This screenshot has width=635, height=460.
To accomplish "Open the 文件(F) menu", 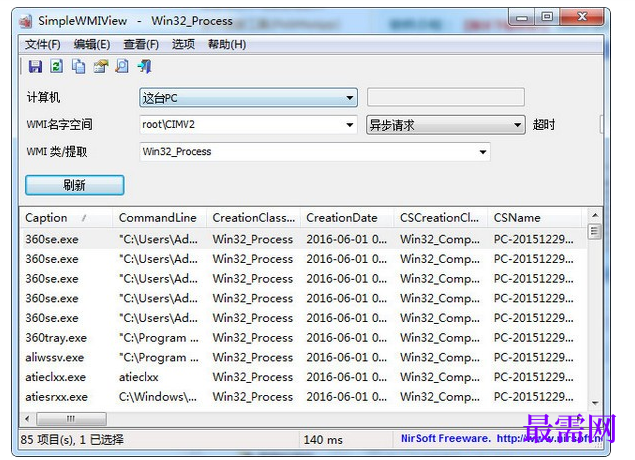I will (x=43, y=44).
